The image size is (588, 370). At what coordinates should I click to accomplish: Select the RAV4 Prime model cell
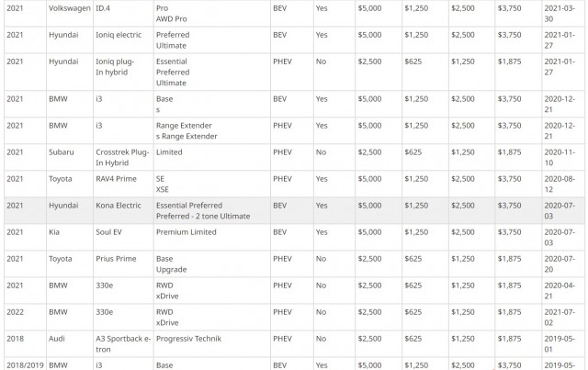(123, 184)
